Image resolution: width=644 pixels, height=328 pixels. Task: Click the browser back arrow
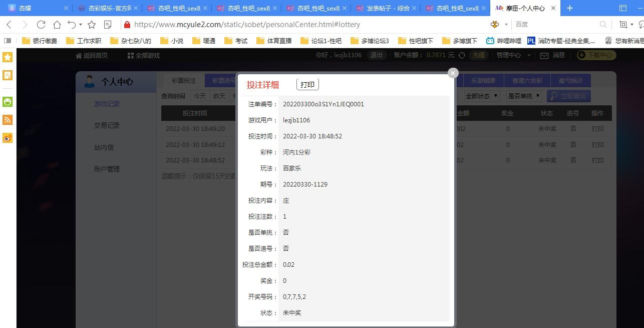tap(9, 25)
